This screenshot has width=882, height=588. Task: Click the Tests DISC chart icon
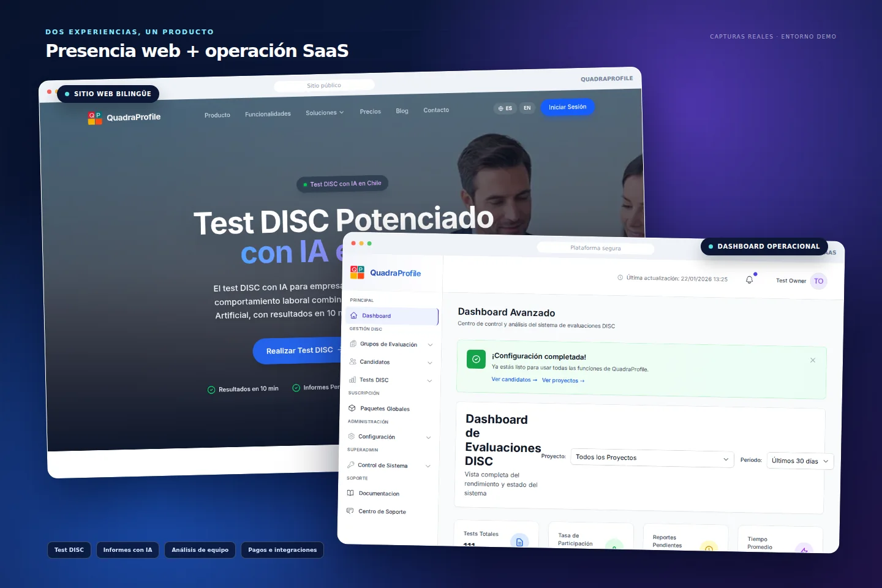point(352,380)
